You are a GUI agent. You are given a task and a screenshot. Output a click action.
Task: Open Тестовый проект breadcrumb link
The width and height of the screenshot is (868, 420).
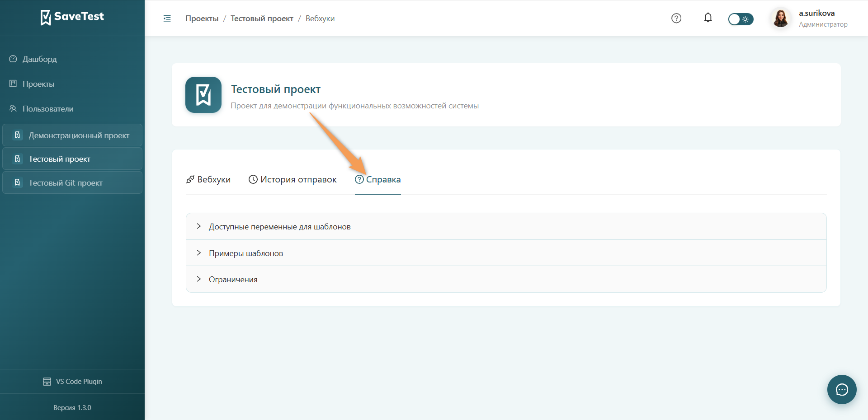coord(262,19)
